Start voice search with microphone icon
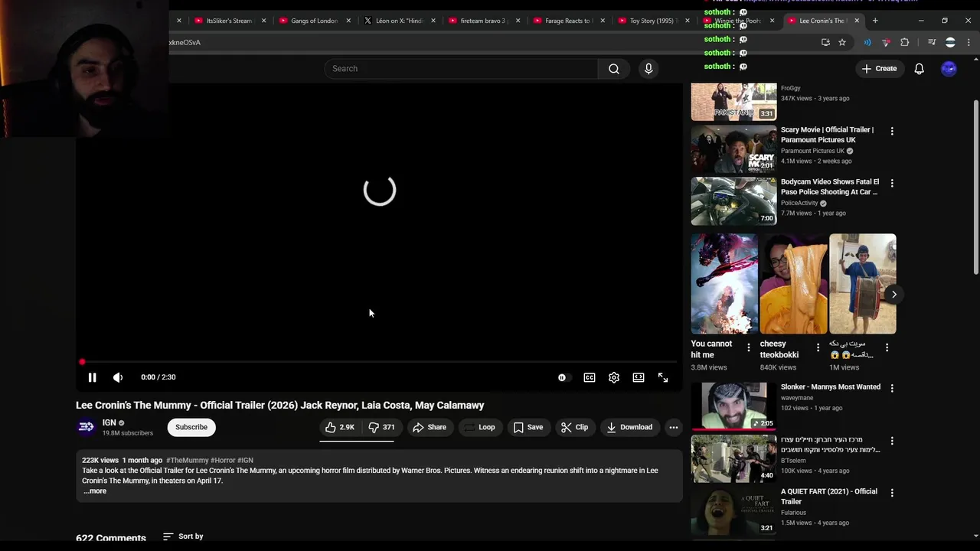The image size is (980, 551). (648, 69)
